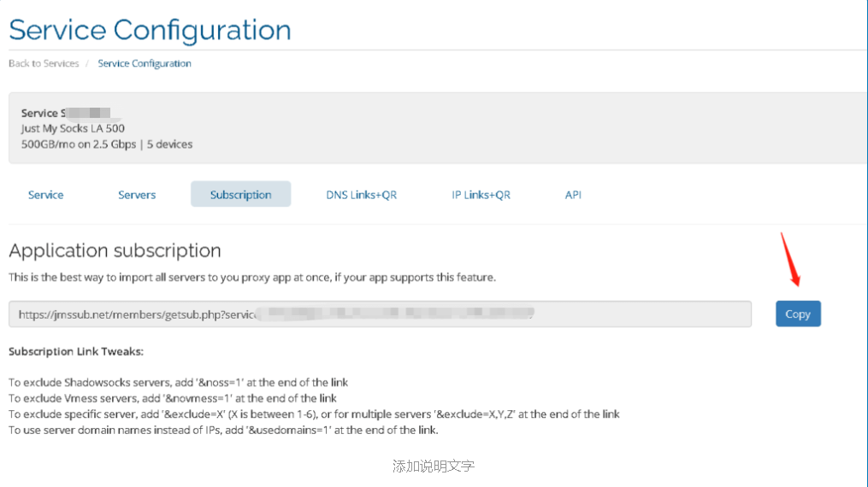Copy the subscription link with Copy button
The height and width of the screenshot is (487, 868).
coord(798,314)
